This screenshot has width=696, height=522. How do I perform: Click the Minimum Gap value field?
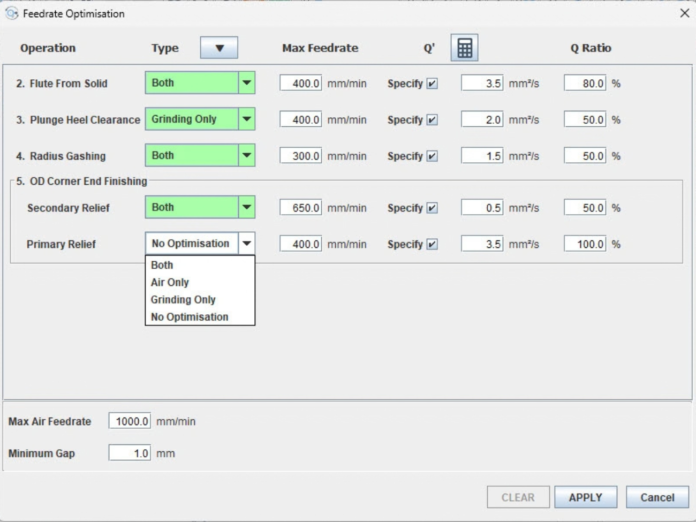pyautogui.click(x=130, y=453)
